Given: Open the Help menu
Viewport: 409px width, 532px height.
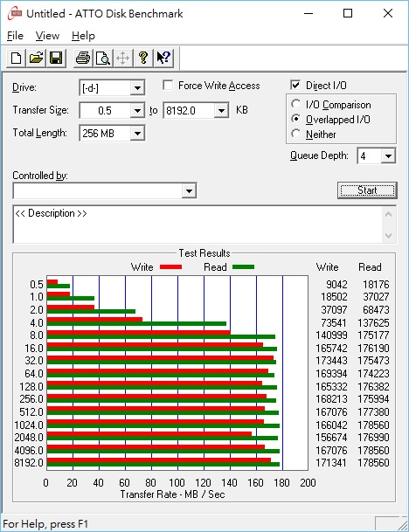Looking at the screenshot, I should [83, 36].
